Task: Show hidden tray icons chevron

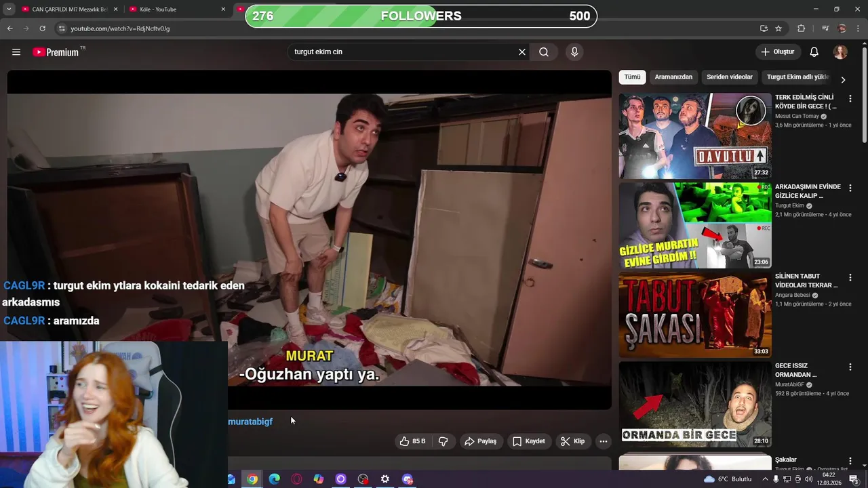Action: pos(766,479)
